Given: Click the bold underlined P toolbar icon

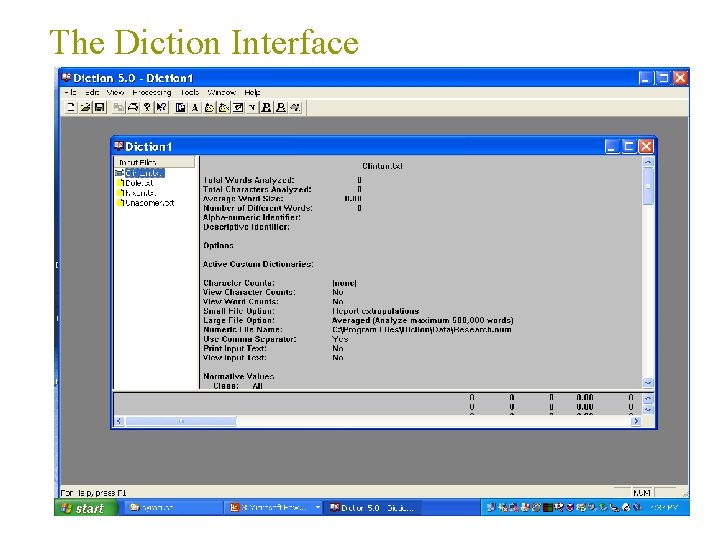Looking at the screenshot, I should 266,107.
